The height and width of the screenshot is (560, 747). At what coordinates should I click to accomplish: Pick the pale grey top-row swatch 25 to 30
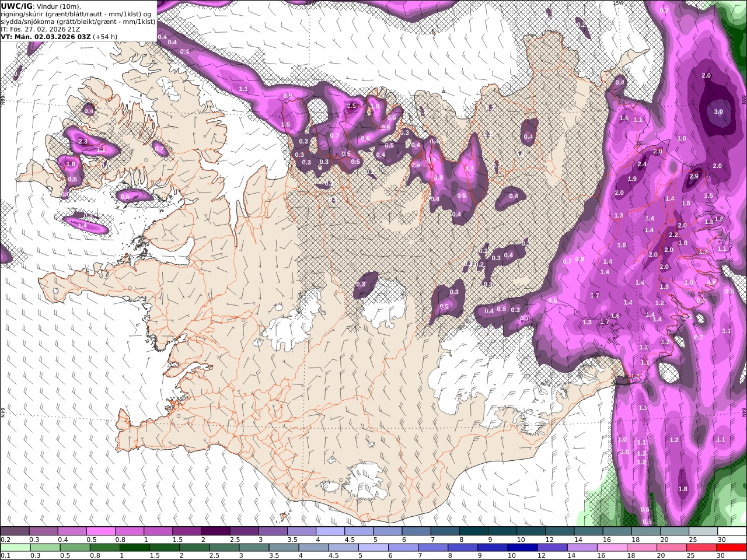703,531
